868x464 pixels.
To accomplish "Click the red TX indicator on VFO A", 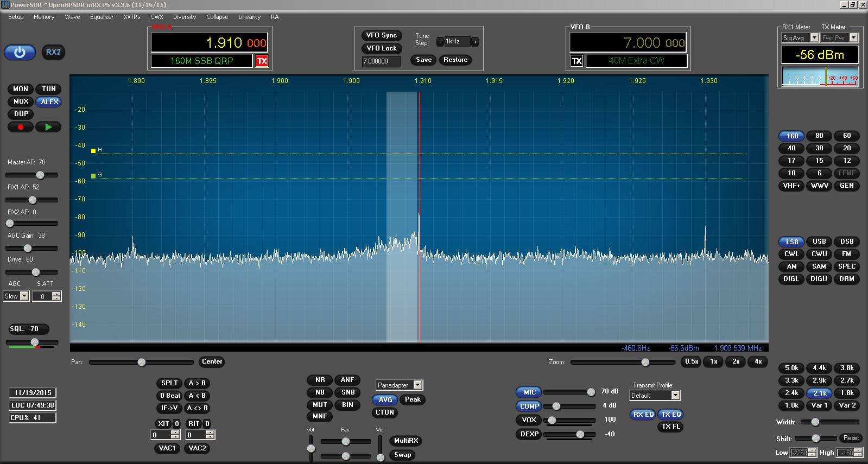I will pyautogui.click(x=262, y=61).
